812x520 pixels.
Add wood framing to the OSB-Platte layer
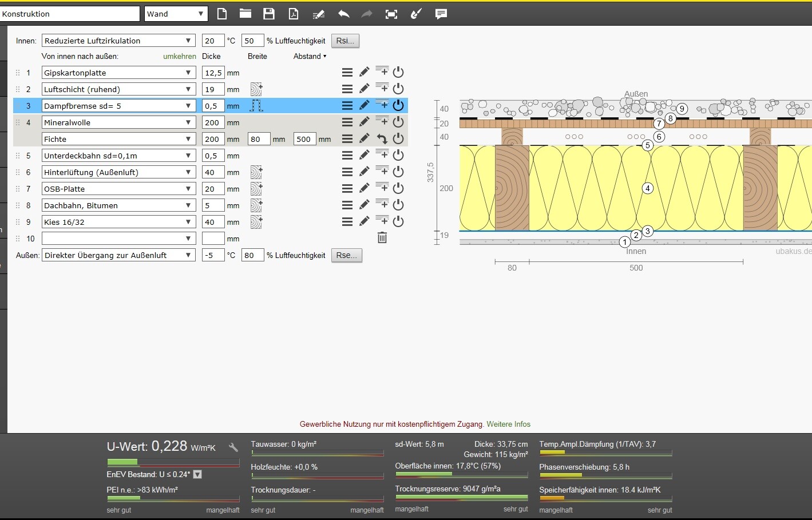point(256,189)
